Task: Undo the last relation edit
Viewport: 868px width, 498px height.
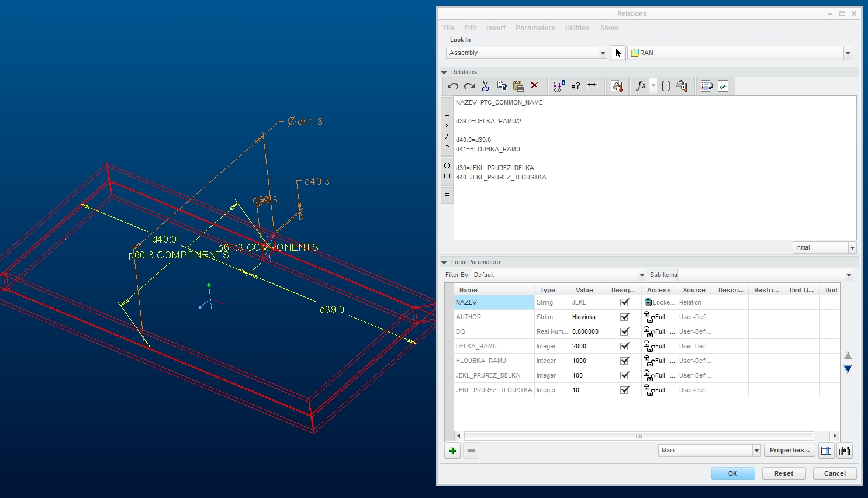Action: [x=453, y=86]
